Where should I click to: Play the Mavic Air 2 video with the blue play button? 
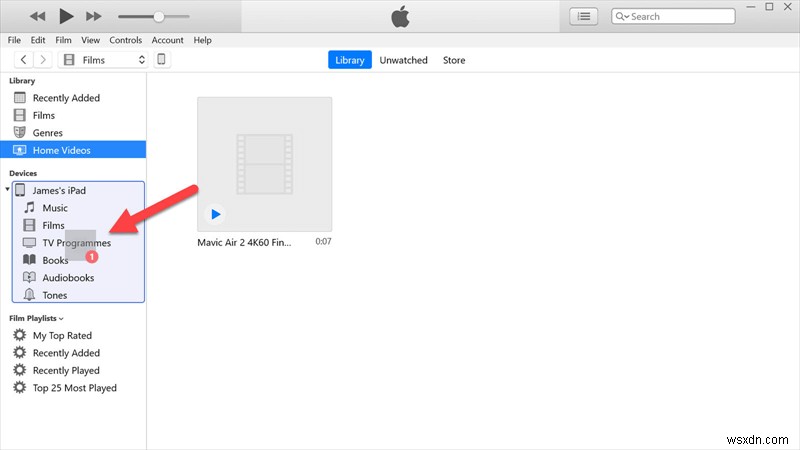point(215,214)
